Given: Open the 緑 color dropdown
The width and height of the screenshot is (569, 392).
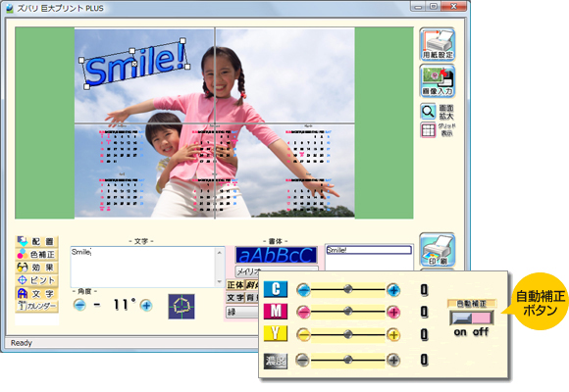Looking at the screenshot, I should coord(242,312).
